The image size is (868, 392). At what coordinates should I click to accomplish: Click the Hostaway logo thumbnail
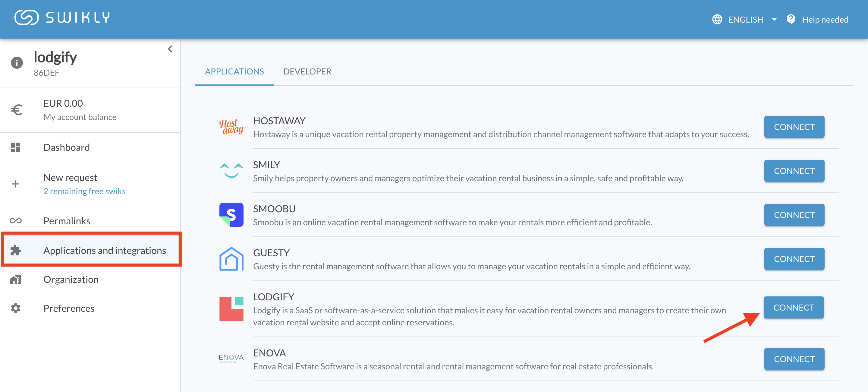[x=231, y=127]
